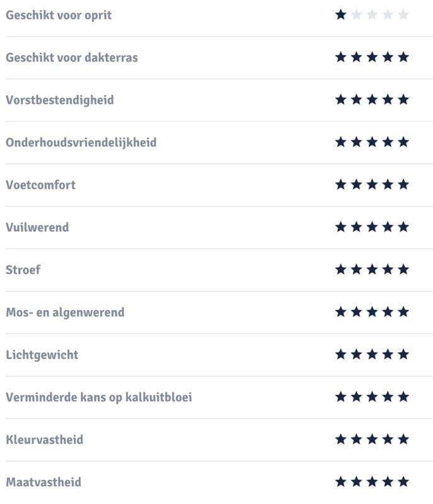Click the fifth star for Maatvastheid
433x504 pixels.
click(403, 482)
